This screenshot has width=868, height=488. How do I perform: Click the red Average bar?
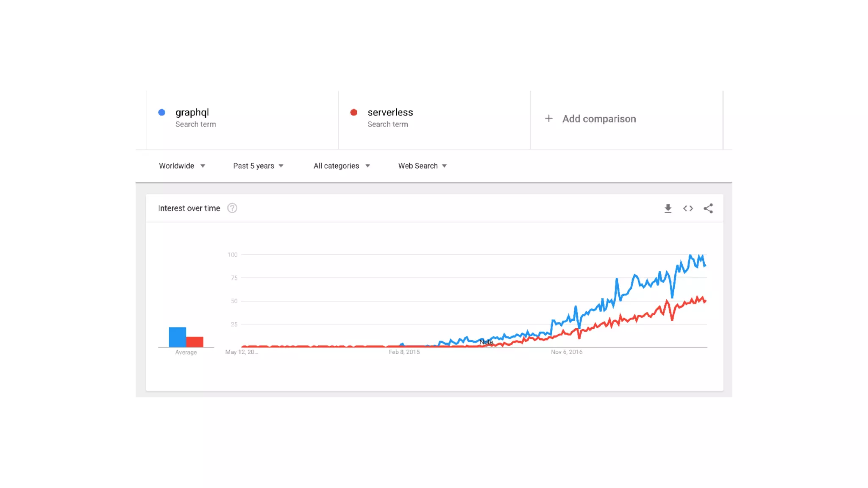point(195,342)
